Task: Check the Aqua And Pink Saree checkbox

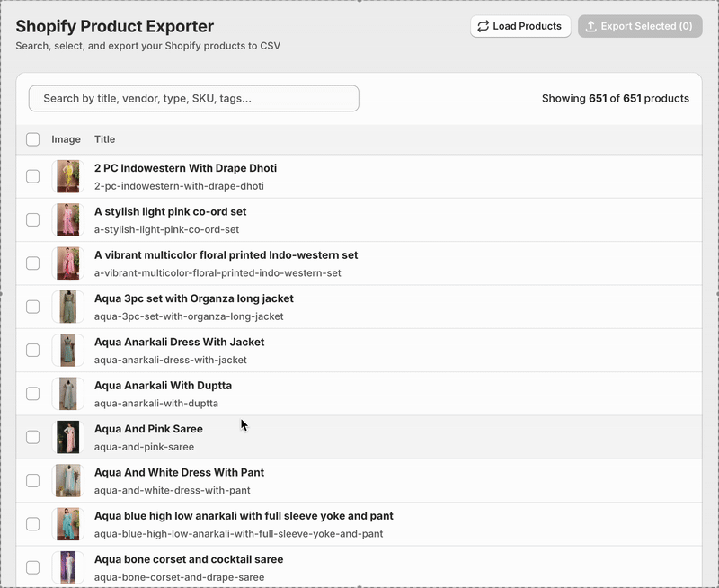Action: click(32, 436)
